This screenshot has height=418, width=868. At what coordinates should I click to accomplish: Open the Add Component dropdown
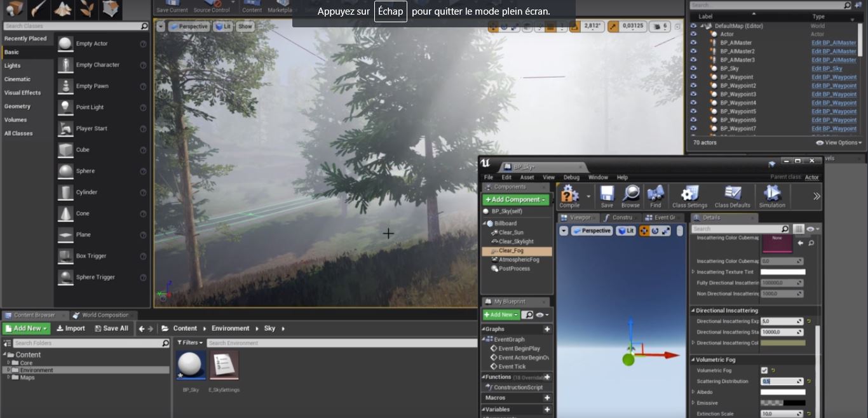click(515, 199)
